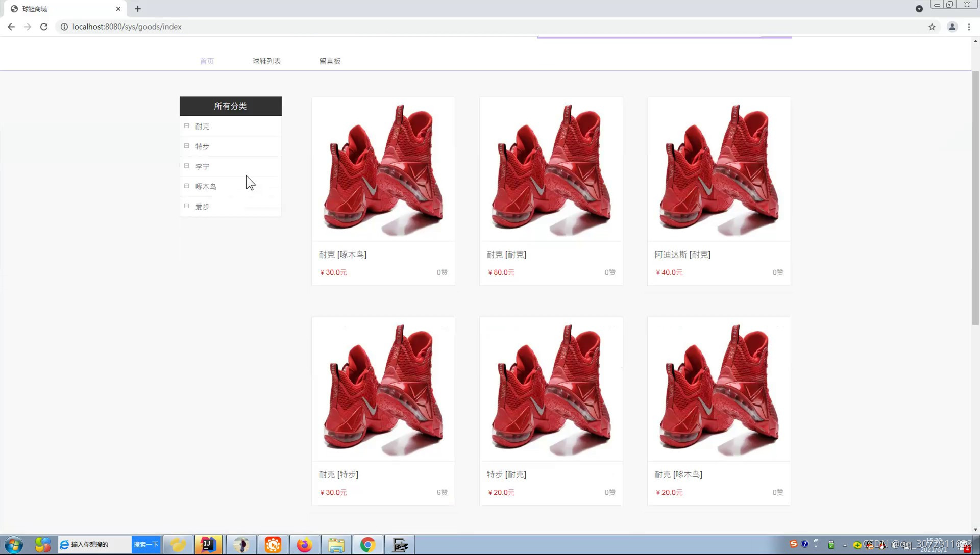Viewport: 980px width, 555px height.
Task: Open the orange circular app in taskbar
Action: click(x=273, y=545)
